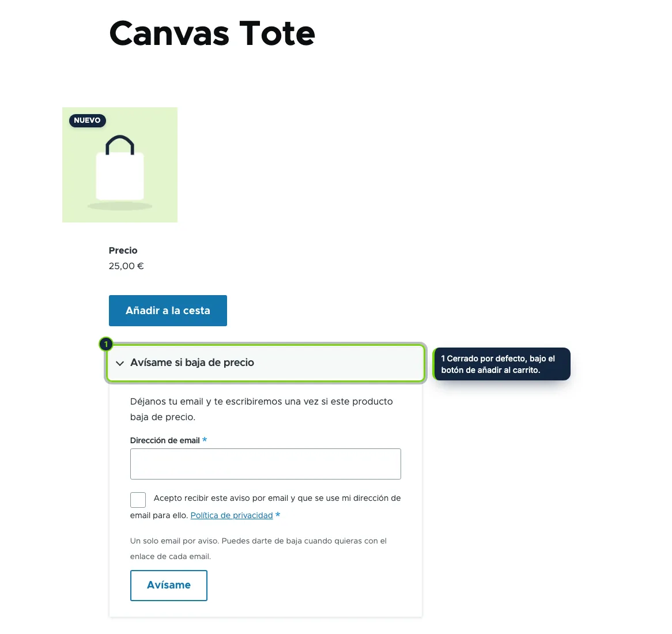Click the Precio label above the price
Screen dimensions: 672x634
[x=123, y=250]
